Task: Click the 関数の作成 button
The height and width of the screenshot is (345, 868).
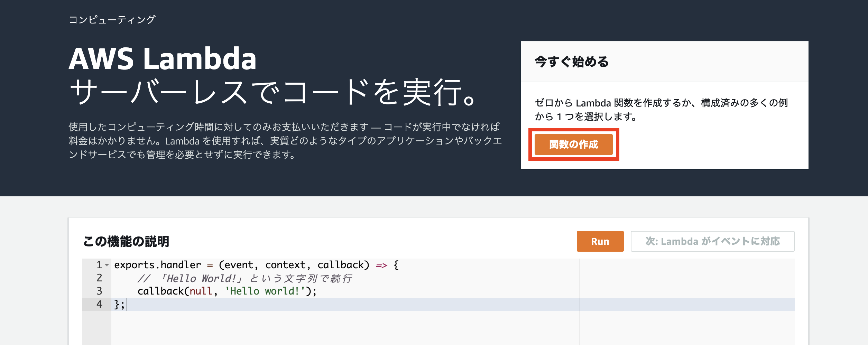Action: 574,144
